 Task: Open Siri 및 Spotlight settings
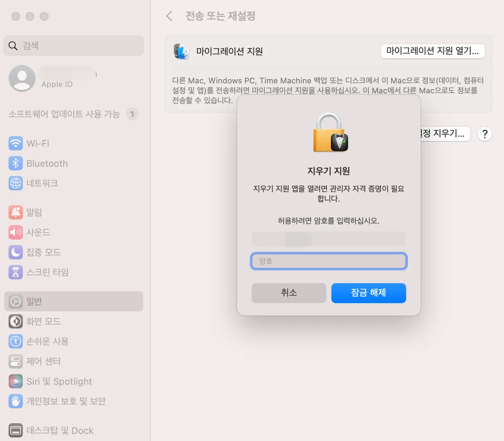(x=59, y=381)
